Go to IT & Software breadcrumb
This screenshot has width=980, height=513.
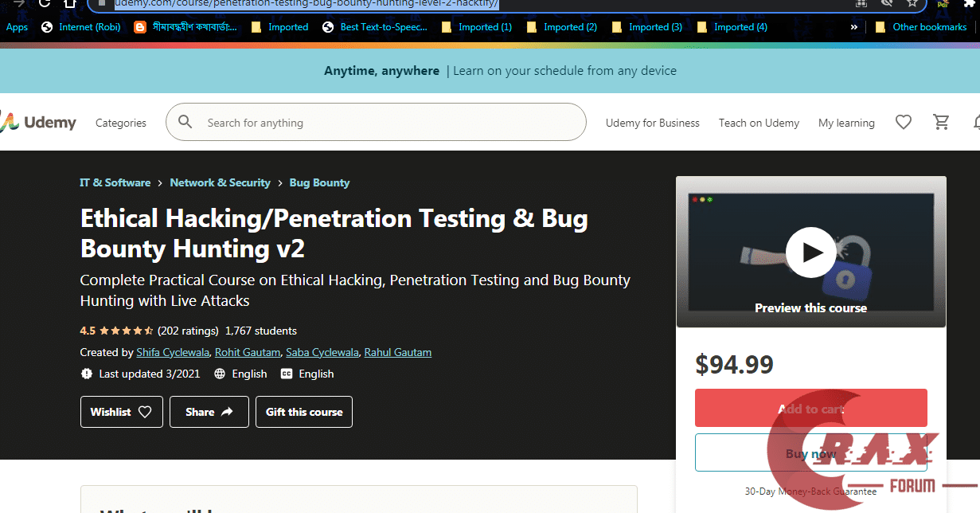pyautogui.click(x=115, y=182)
